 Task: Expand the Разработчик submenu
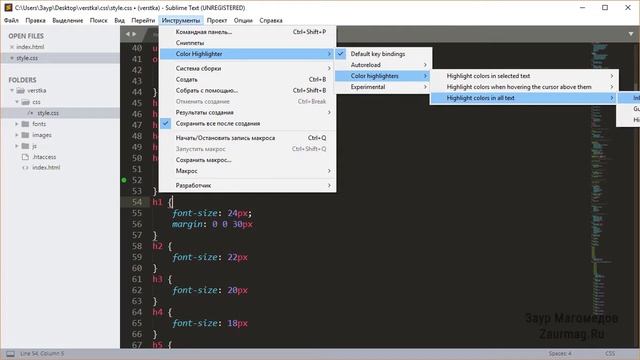coord(247,185)
